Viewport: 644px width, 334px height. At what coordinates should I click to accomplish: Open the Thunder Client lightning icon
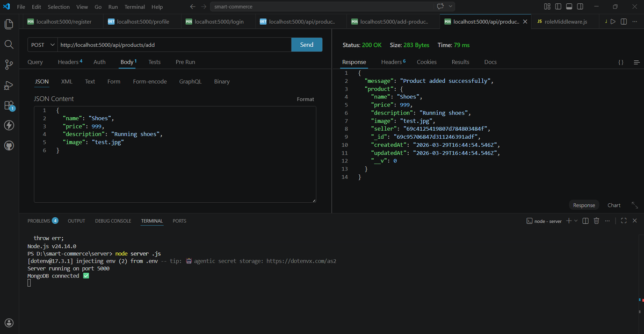tap(9, 125)
